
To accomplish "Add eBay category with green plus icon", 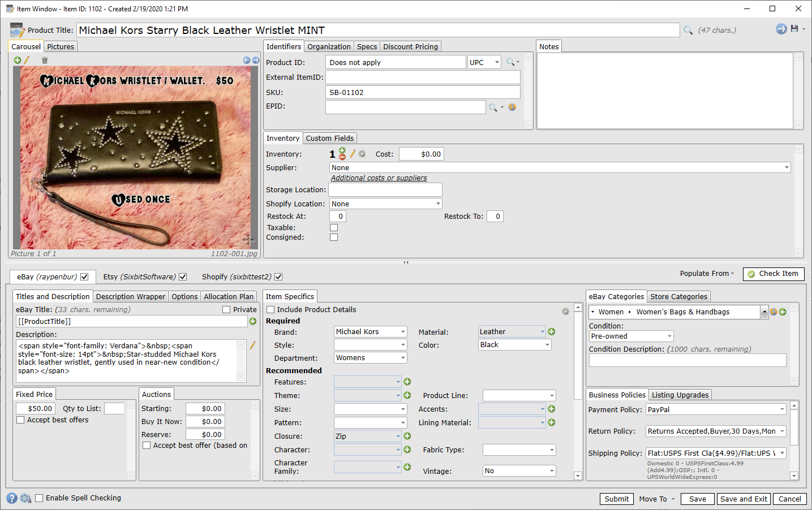I will point(783,312).
